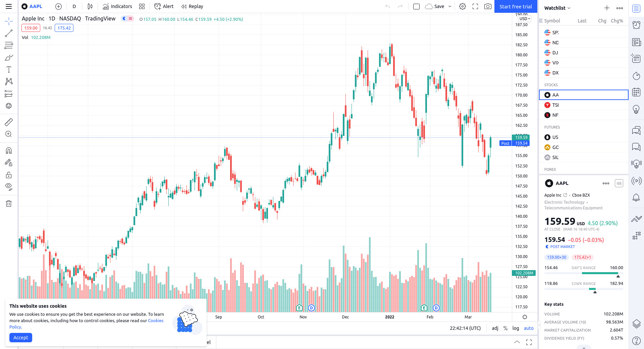This screenshot has height=349, width=644.
Task: Open the USD currency dropdown
Action: [x=525, y=19]
